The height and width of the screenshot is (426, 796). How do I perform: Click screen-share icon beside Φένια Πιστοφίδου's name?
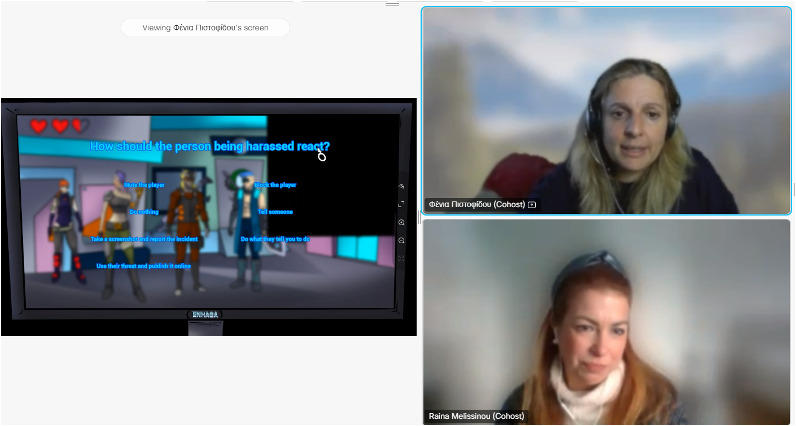[532, 205]
